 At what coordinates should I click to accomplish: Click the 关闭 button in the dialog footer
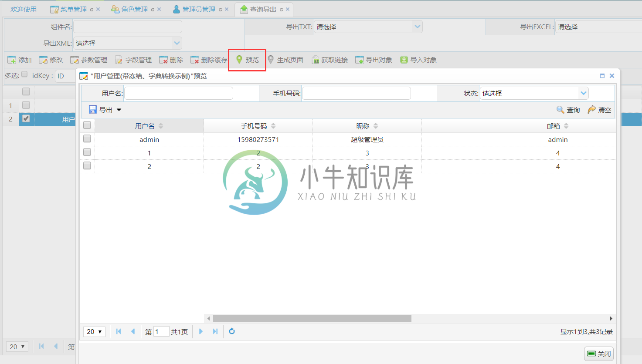point(599,354)
